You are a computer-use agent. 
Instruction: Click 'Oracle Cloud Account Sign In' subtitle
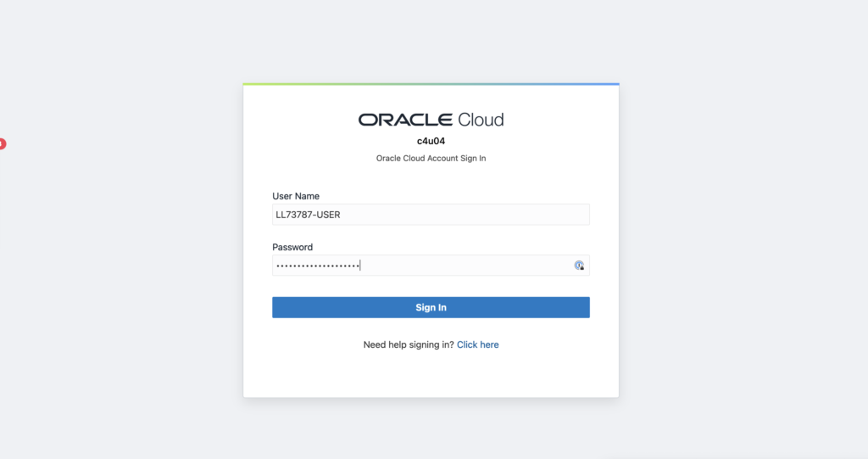click(x=431, y=159)
